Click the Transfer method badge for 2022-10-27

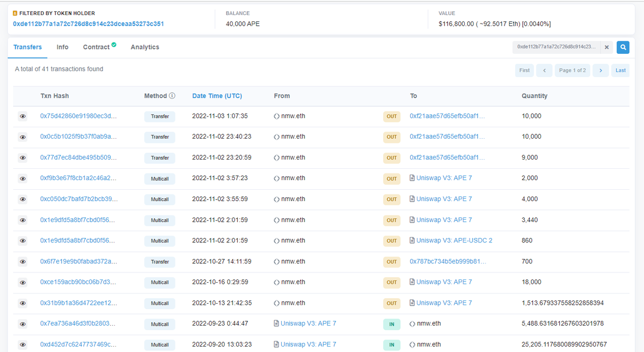pos(160,262)
